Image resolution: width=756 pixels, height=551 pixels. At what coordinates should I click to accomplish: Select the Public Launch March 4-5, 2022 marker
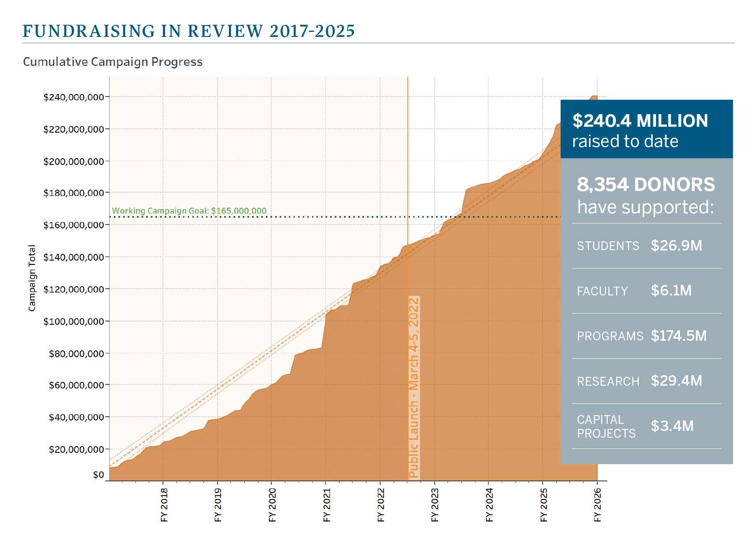(x=414, y=387)
